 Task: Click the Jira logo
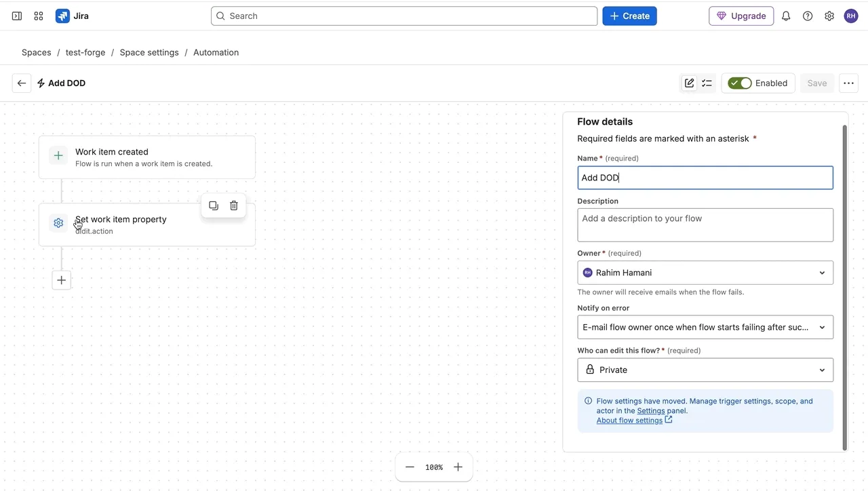[x=73, y=16]
